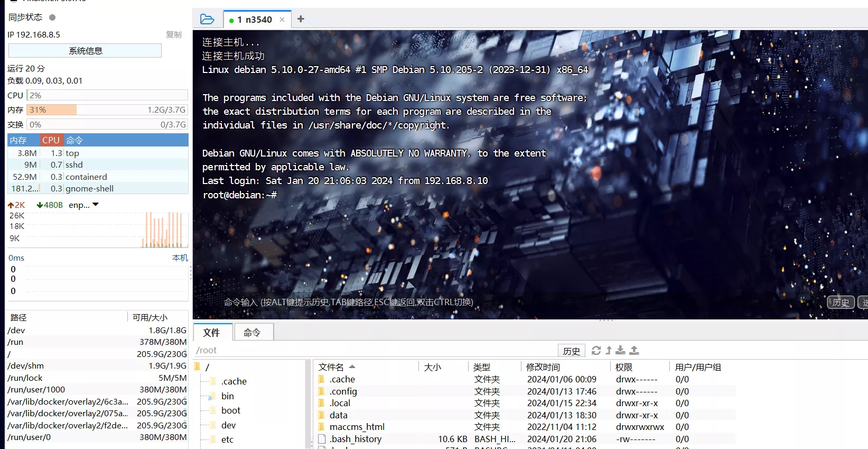868x449 pixels.
Task: Click the download file icon
Action: [620, 350]
